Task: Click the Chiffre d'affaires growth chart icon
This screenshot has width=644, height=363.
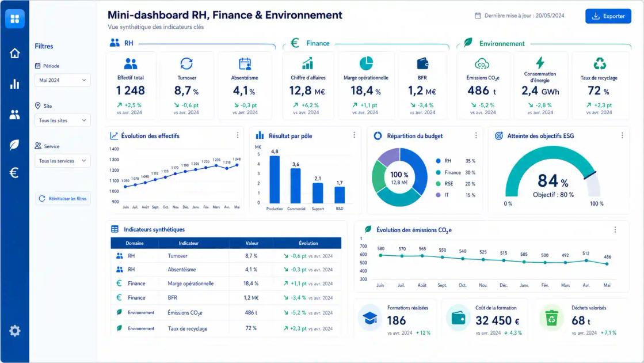Action: click(308, 63)
